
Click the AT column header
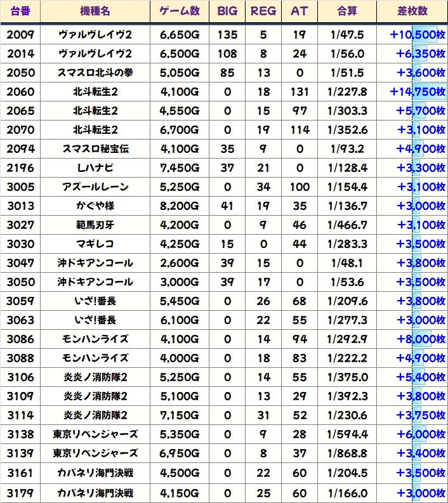298,11
